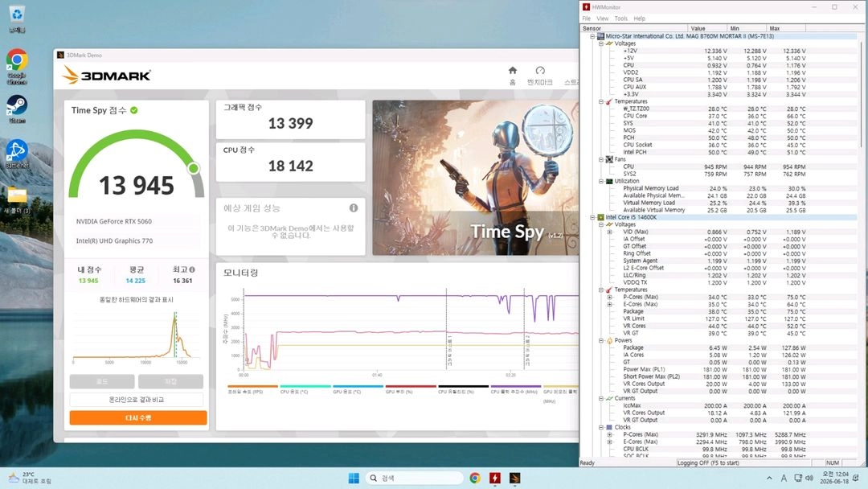868x489 pixels.
Task: Click the Time Spy artwork thumbnail
Action: 476,178
